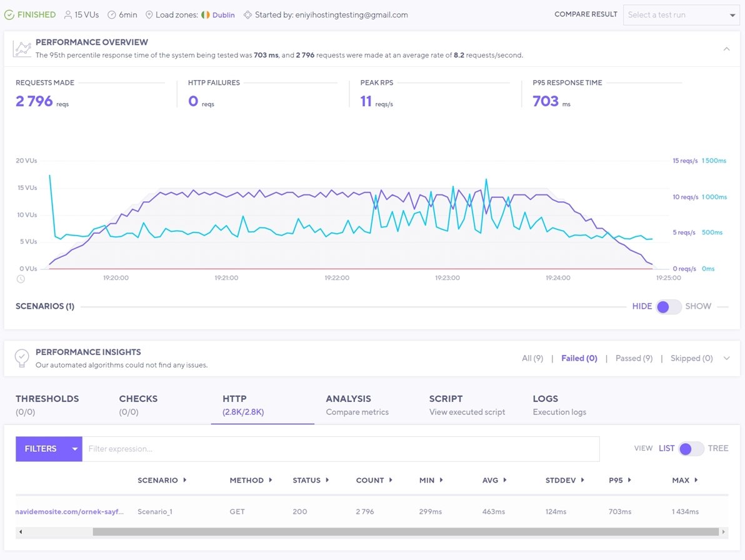Screen dimensions: 745x560
Task: Open the FILTERS dropdown
Action: click(x=49, y=449)
